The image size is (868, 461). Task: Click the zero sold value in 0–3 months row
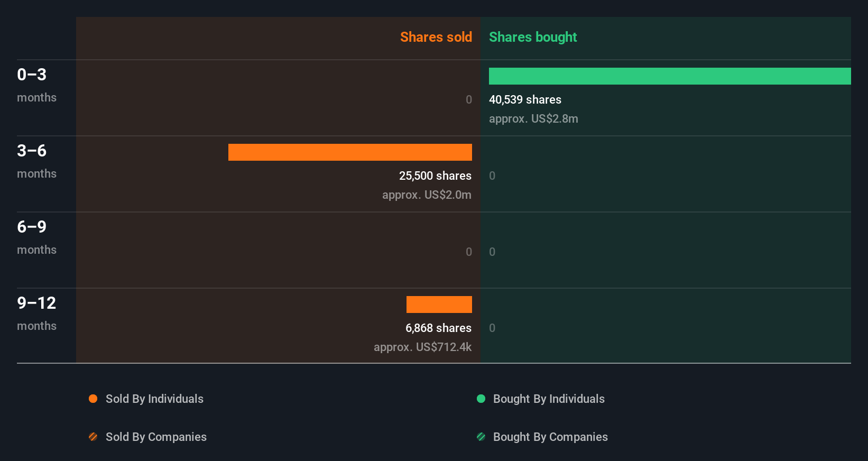tap(469, 99)
